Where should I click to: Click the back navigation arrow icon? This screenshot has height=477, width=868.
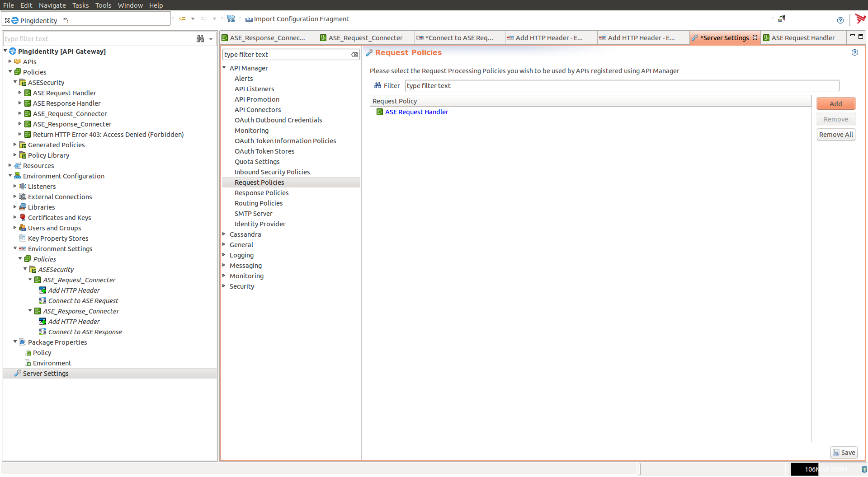click(182, 19)
